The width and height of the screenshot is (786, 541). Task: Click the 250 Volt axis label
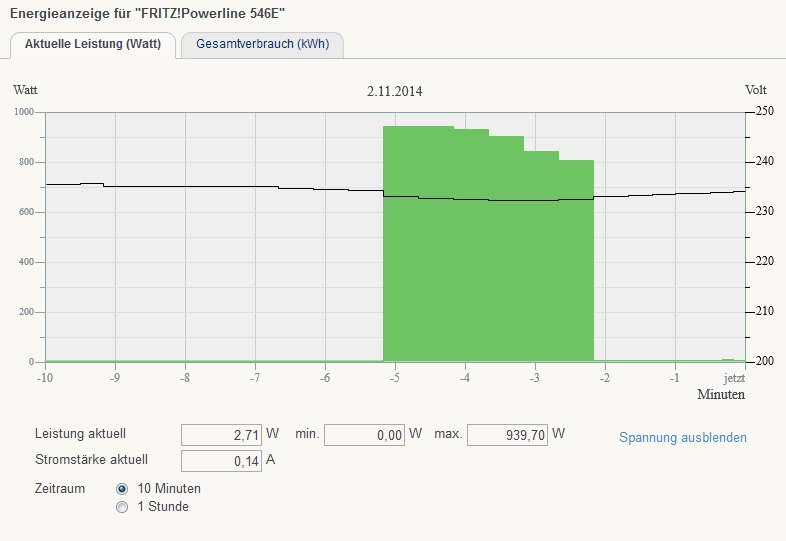pos(764,111)
